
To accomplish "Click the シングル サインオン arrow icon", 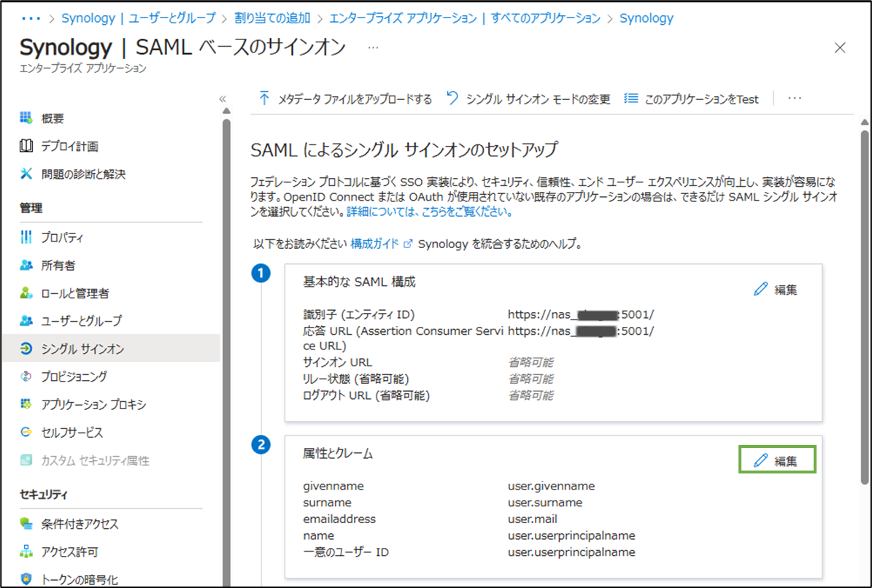I will point(26,349).
